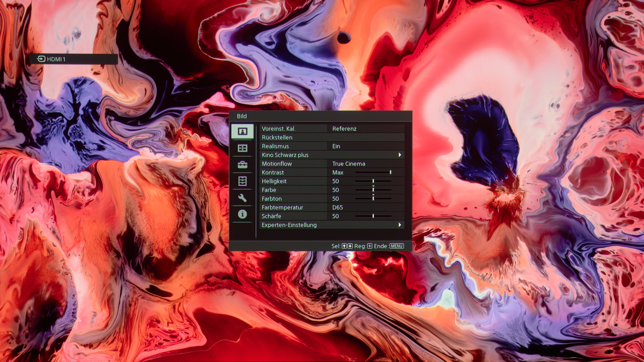Open the toolbox setup menu icon
The width and height of the screenshot is (644, 362).
(x=242, y=165)
